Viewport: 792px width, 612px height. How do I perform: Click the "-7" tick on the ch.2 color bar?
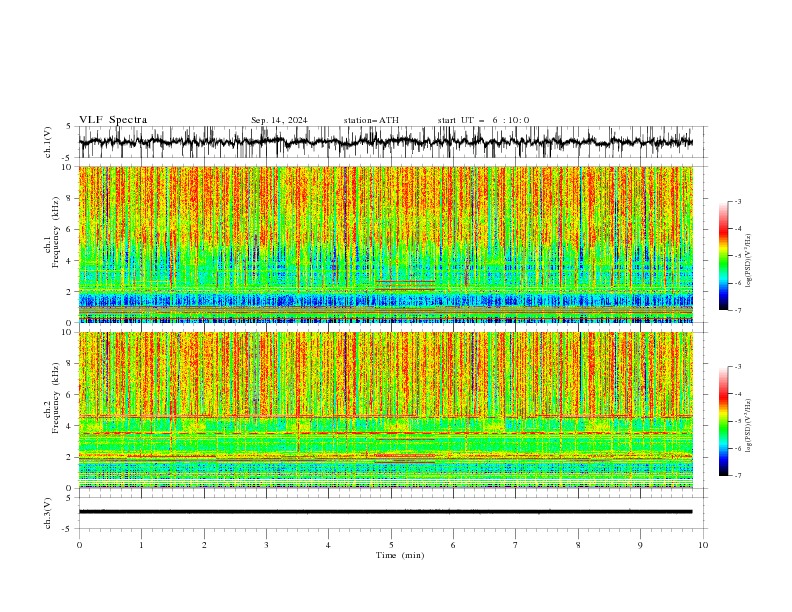tap(738, 476)
